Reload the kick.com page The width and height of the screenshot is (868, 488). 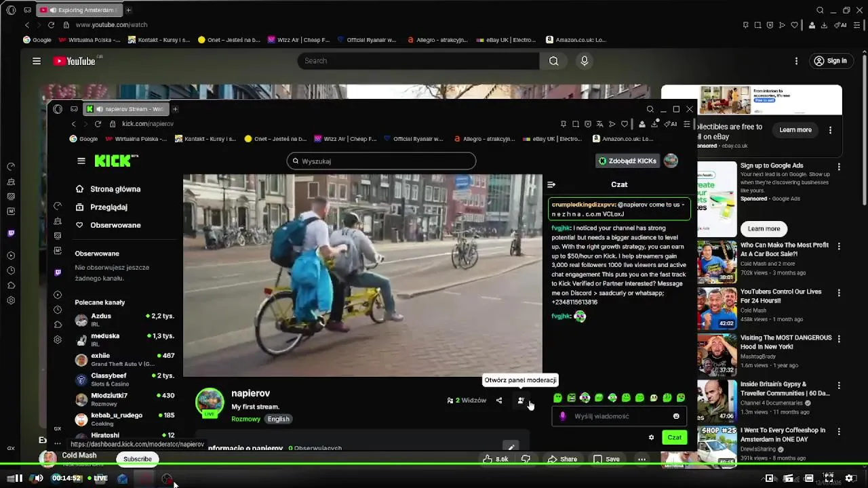98,124
